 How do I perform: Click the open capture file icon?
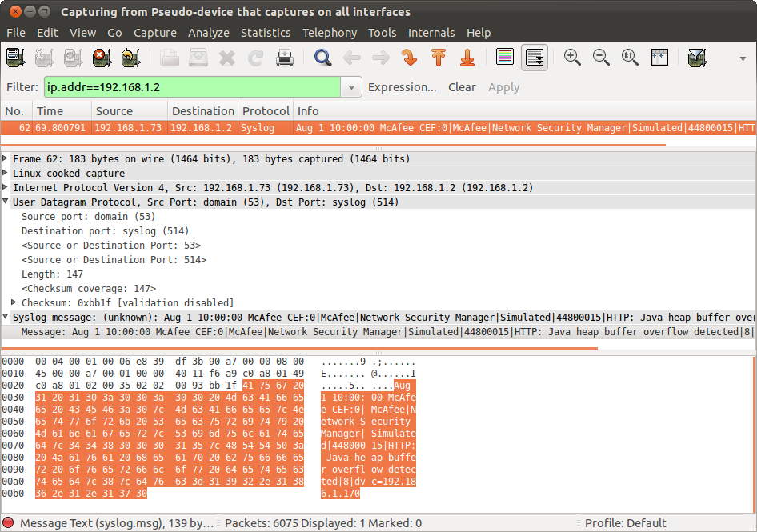click(x=170, y=58)
